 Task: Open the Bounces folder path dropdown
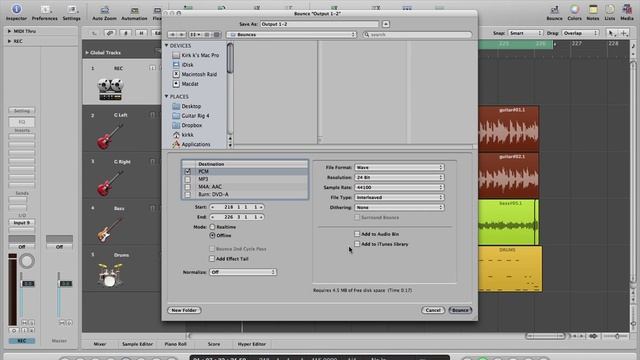coord(291,35)
